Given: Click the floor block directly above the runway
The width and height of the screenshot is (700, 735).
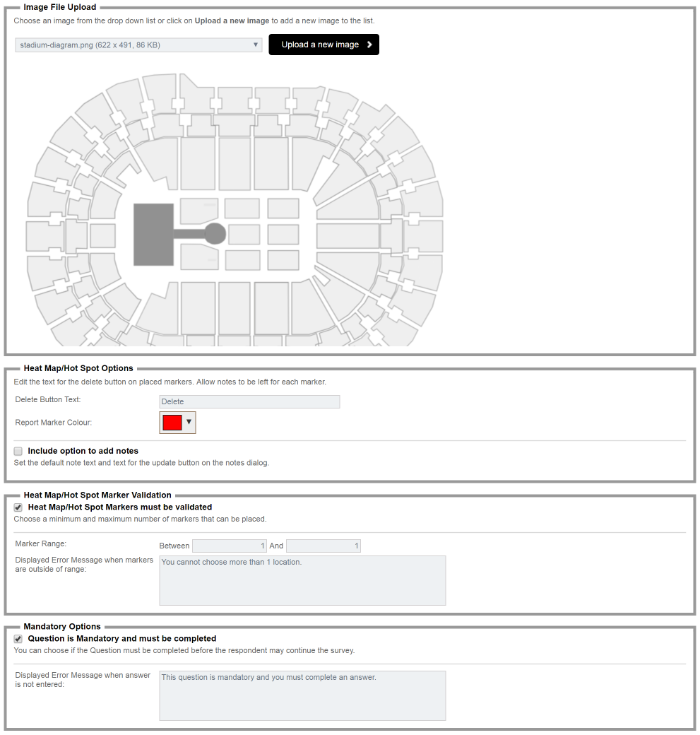Looking at the screenshot, I should click(199, 211).
